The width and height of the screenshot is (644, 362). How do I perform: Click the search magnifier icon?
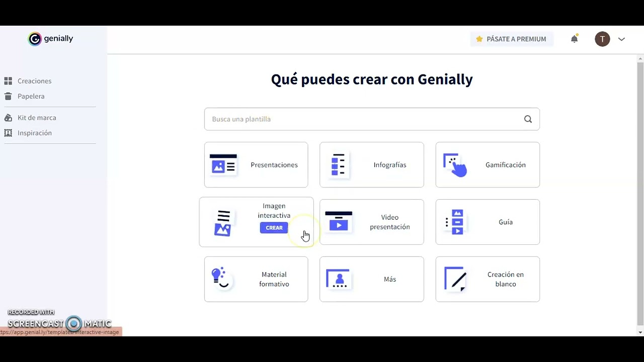pos(528,119)
